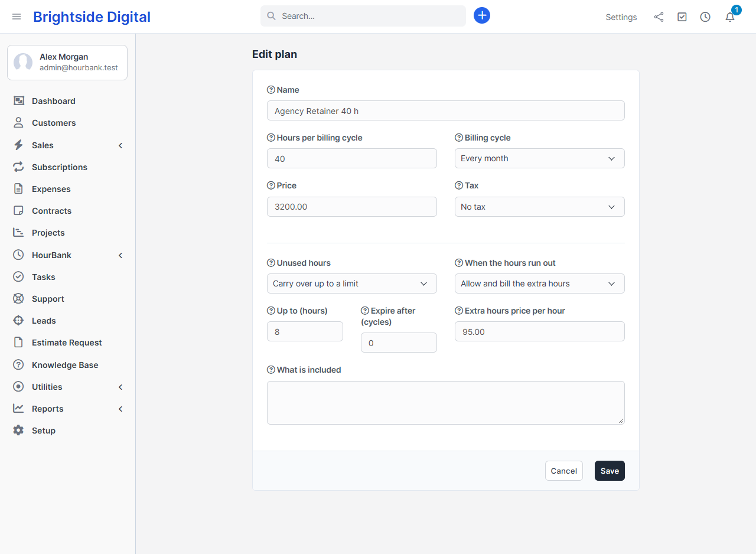The width and height of the screenshot is (756, 554).
Task: Click help icon beside Billing cycle label
Action: pyautogui.click(x=459, y=138)
